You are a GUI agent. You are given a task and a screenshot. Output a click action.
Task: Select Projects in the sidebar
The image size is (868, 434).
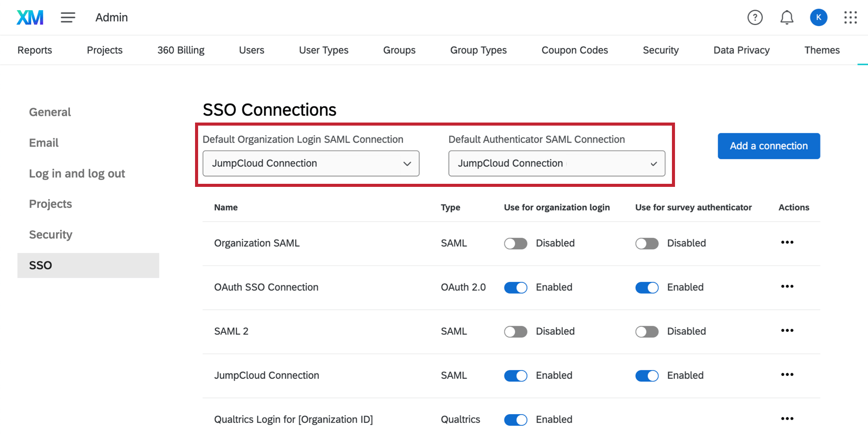coord(51,204)
